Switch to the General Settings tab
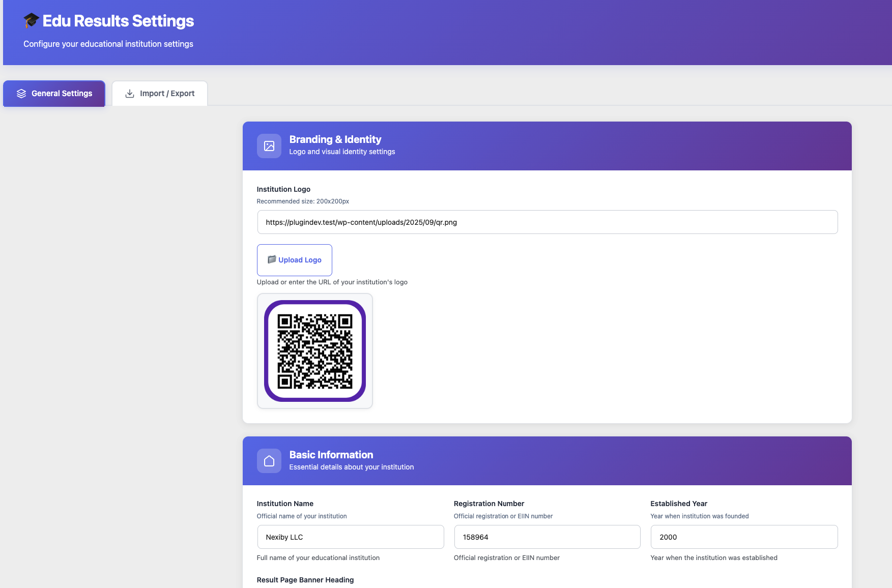The width and height of the screenshot is (892, 588). (x=54, y=94)
